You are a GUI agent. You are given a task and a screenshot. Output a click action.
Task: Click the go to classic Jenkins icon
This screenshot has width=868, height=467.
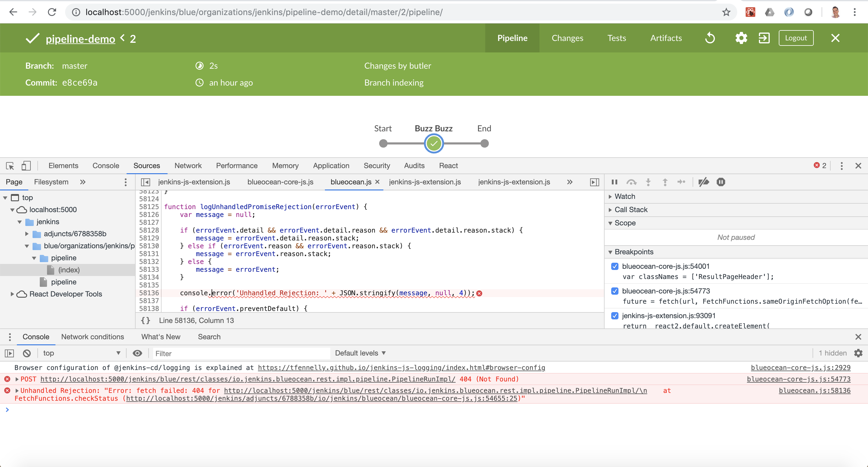click(x=764, y=38)
